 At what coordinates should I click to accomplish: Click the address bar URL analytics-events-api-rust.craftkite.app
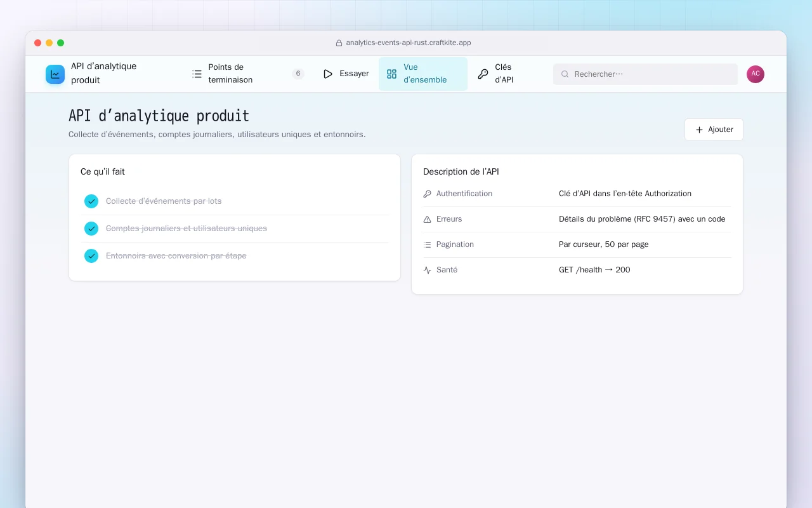tap(409, 43)
